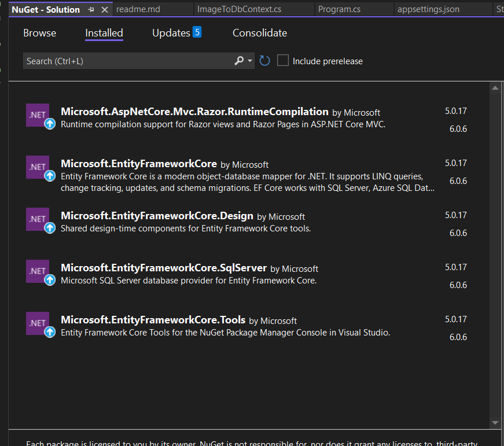Viewport: 504px width, 446px height.
Task: Pin the NuGet - Solution tab
Action: [91, 10]
